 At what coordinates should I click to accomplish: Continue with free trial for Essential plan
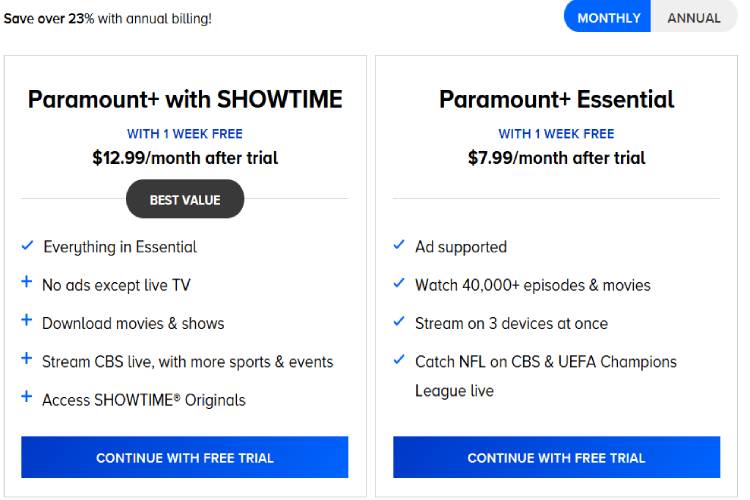pyautogui.click(x=556, y=458)
